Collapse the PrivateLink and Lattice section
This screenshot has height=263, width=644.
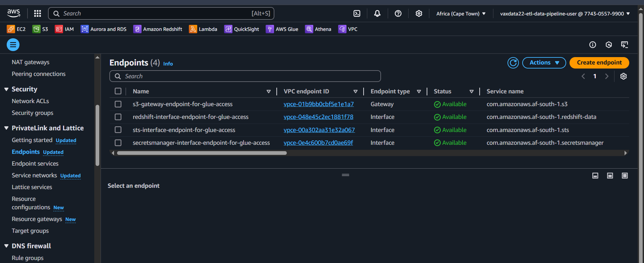tap(6, 128)
